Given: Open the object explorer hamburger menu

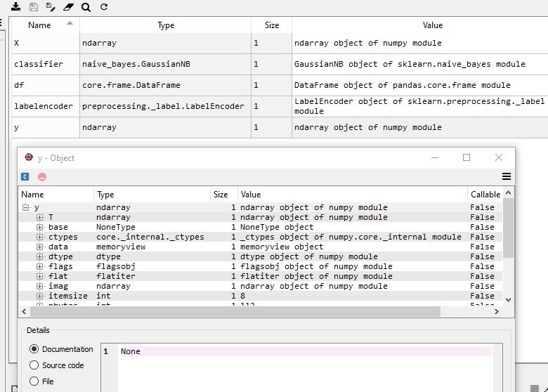Looking at the screenshot, I should click(506, 176).
